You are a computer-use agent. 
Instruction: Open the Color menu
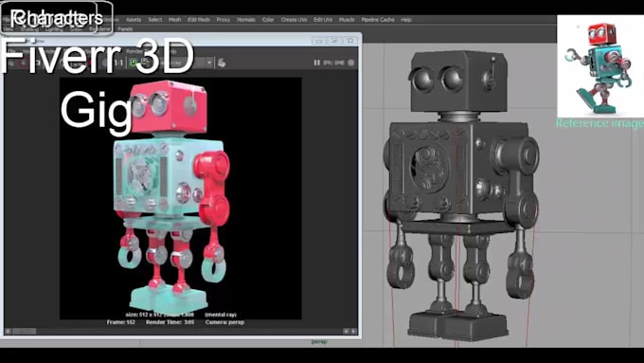(268, 20)
